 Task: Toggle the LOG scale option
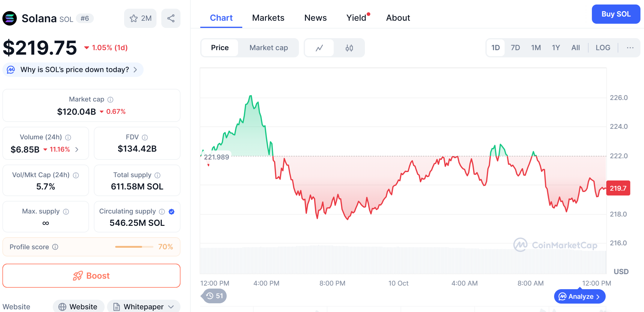(603, 48)
